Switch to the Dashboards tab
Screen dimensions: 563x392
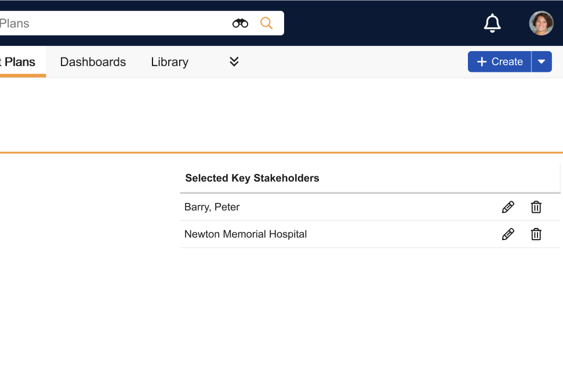coord(93,62)
